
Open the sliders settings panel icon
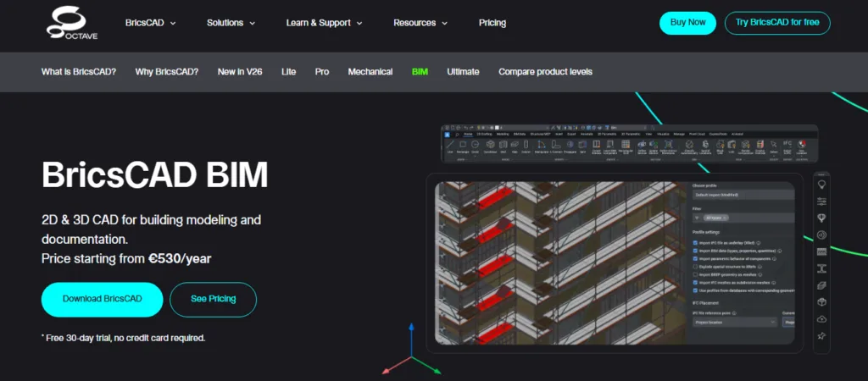click(822, 201)
